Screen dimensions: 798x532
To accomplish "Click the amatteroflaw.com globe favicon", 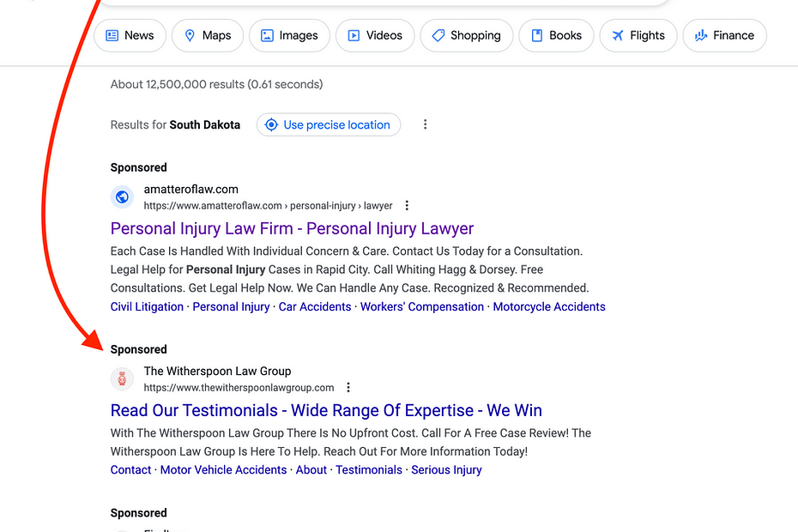I will click(x=122, y=197).
